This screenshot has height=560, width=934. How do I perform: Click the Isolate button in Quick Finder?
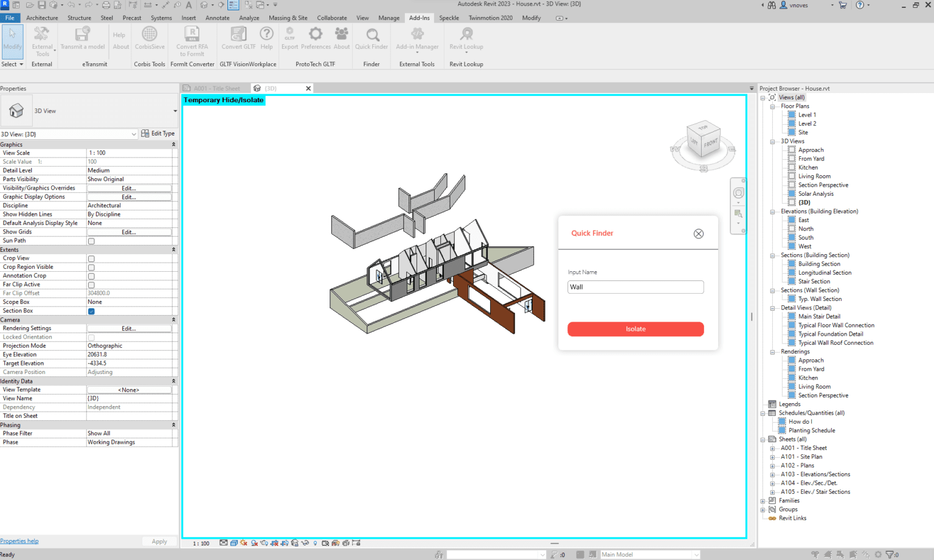[x=635, y=329]
